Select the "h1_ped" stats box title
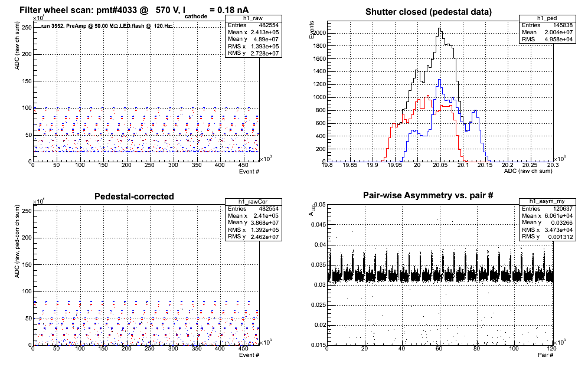Screen dimensions: 588x367 [547, 18]
